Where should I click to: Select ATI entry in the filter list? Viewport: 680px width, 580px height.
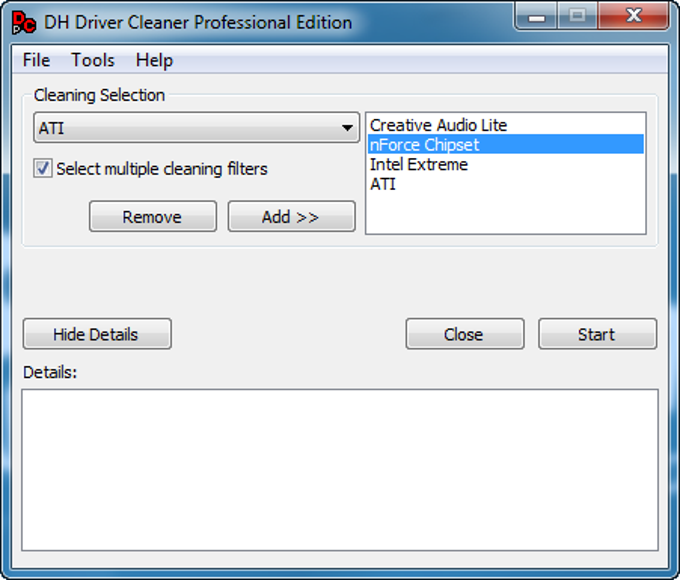pos(506,184)
